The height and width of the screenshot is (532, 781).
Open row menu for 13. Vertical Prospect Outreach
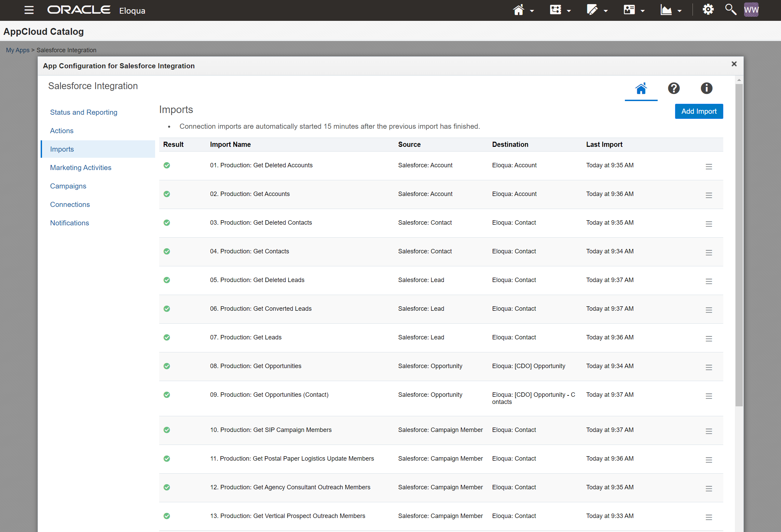click(709, 517)
